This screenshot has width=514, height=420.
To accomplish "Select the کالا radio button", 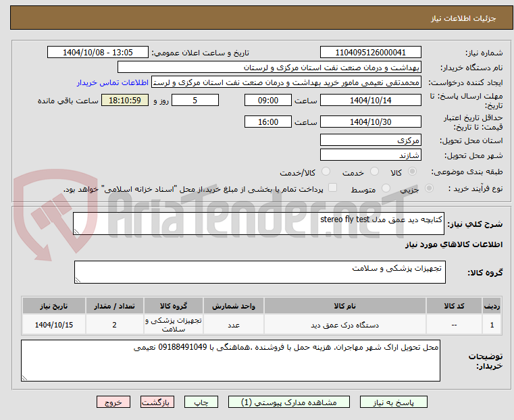I will (413, 172).
